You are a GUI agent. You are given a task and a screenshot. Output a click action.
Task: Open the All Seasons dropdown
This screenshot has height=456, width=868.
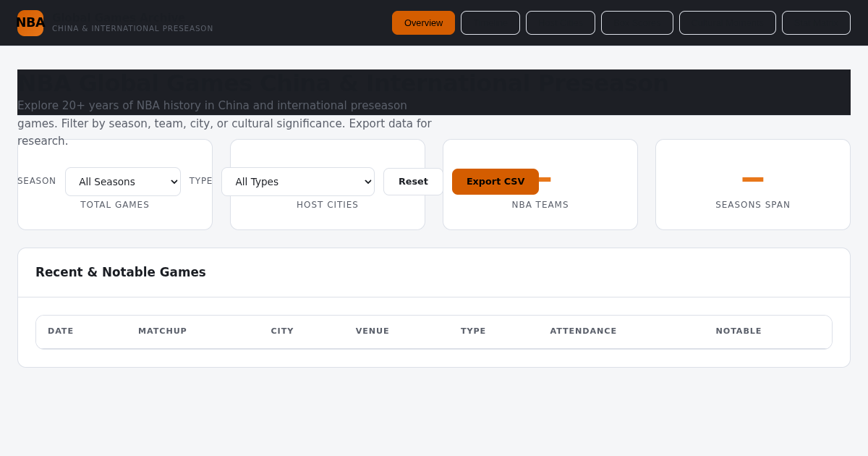(123, 182)
